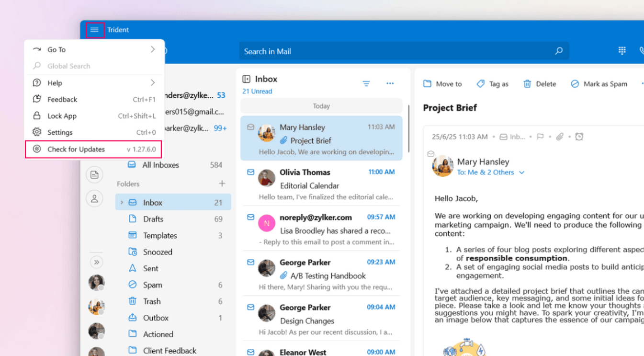
Task: Select account ending zylke... with 53 unread
Action: tap(195, 95)
